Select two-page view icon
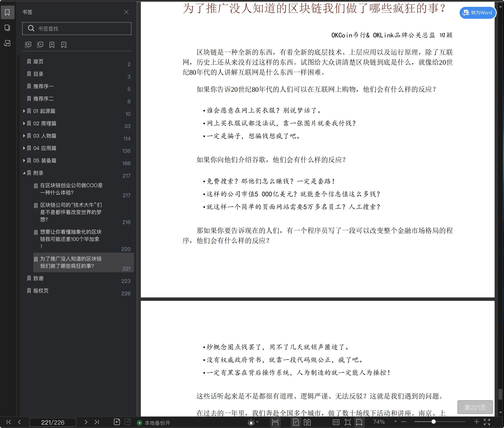 pyautogui.click(x=307, y=422)
